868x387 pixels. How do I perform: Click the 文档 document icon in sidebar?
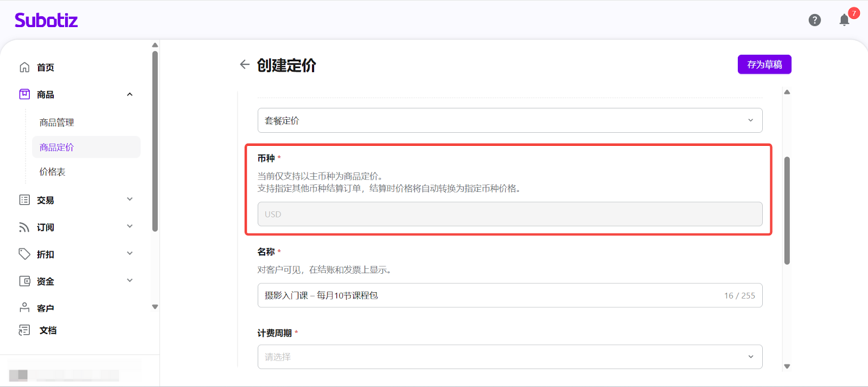tap(24, 330)
